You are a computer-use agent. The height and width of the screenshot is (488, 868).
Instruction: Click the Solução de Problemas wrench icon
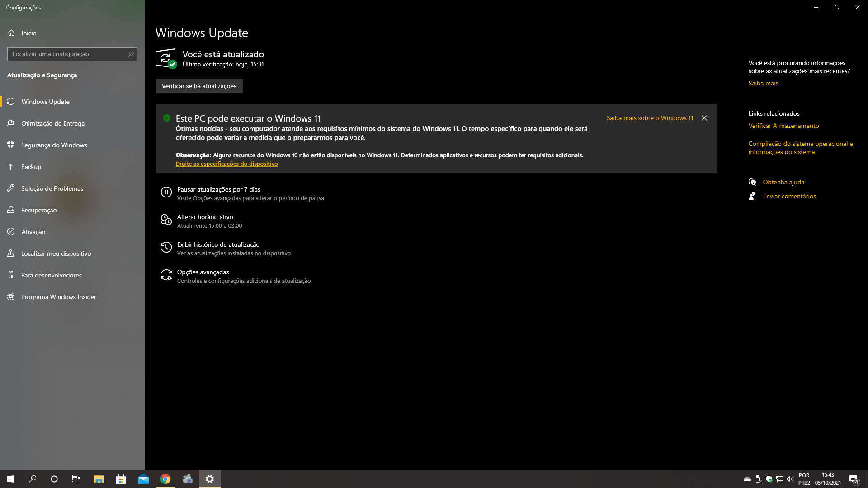11,188
